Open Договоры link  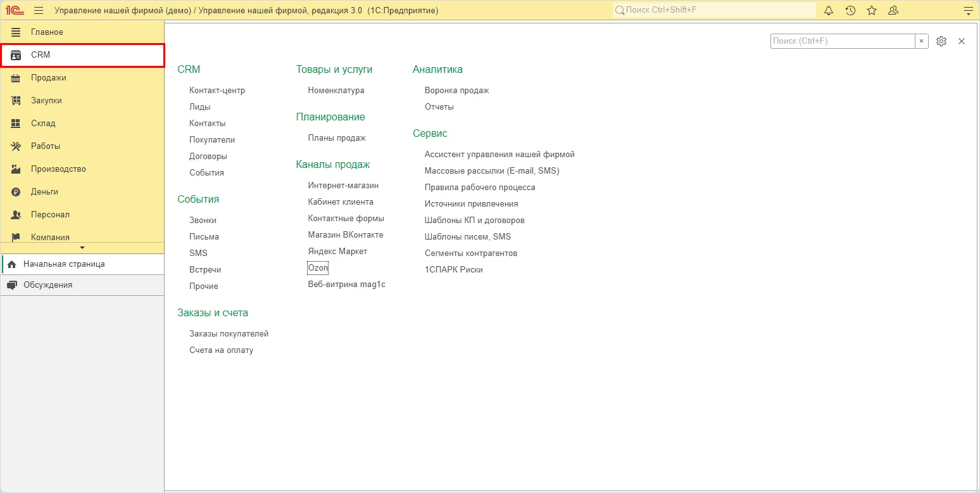(208, 157)
